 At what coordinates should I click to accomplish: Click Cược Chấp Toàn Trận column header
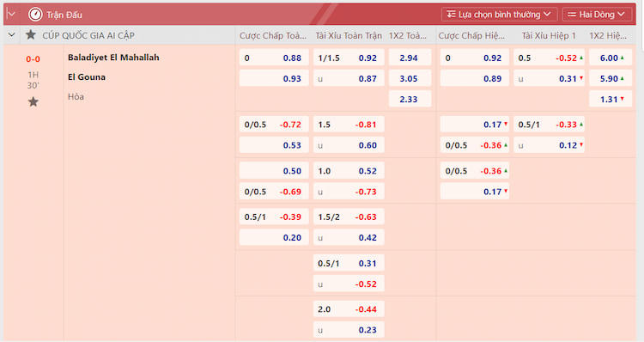click(273, 35)
